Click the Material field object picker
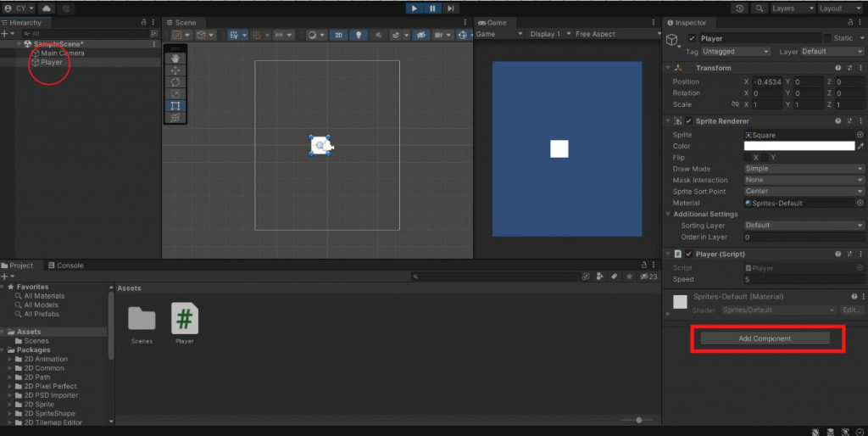 [860, 203]
